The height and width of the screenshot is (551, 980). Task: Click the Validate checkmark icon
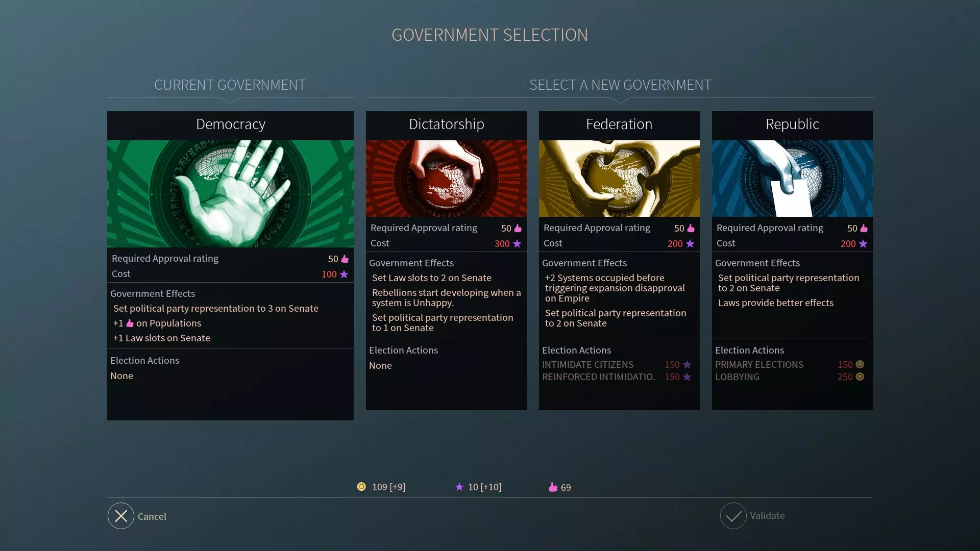point(733,516)
